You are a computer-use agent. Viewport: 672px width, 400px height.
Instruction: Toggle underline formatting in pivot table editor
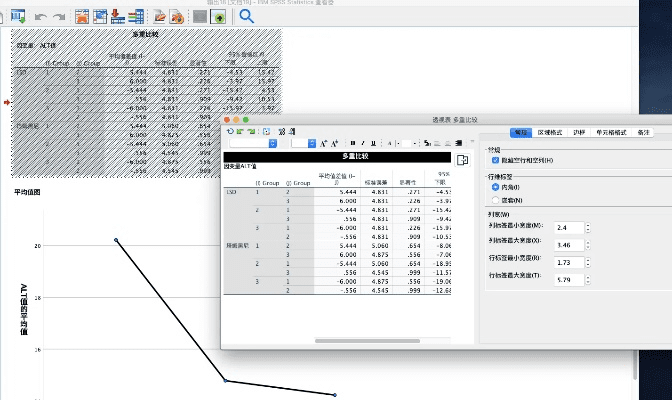[x=374, y=143]
